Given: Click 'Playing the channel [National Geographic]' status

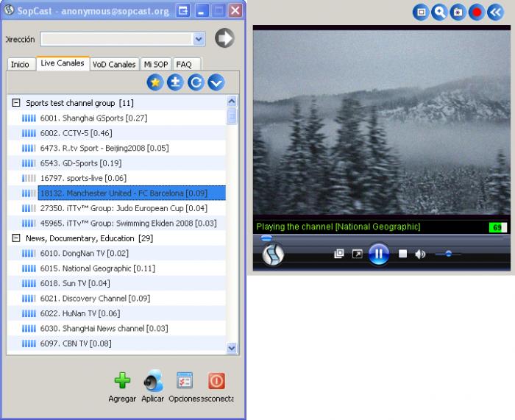Looking at the screenshot, I should point(338,227).
